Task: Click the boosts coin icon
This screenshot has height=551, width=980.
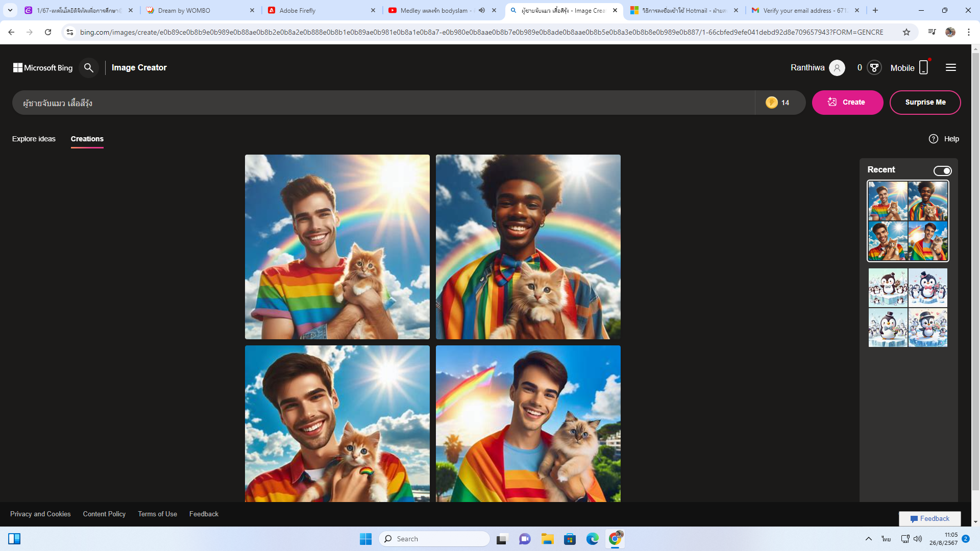Action: coord(771,103)
